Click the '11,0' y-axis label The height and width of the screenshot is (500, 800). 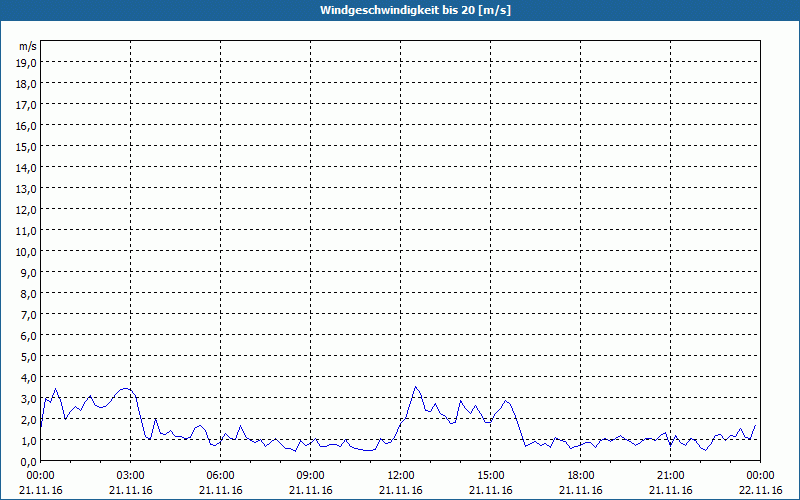(28, 231)
